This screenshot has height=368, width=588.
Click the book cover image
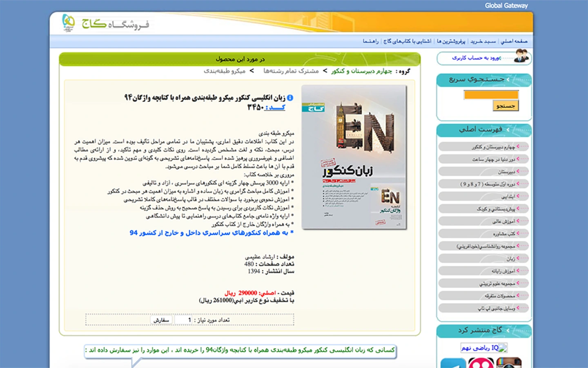coord(354,157)
